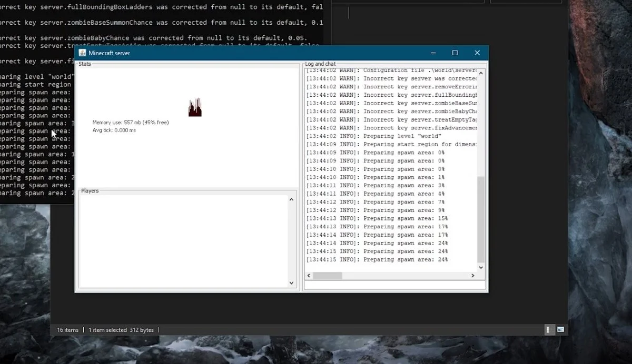Click console line 'server.zombieBaseSummonChance was corrected'
The image size is (632, 364).
click(x=161, y=23)
